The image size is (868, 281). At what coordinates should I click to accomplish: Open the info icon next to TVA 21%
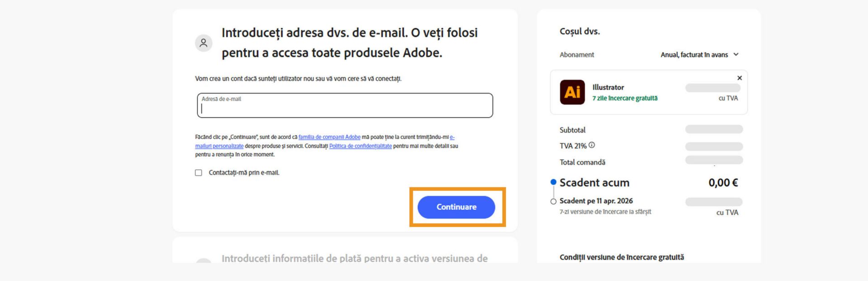coord(593,144)
